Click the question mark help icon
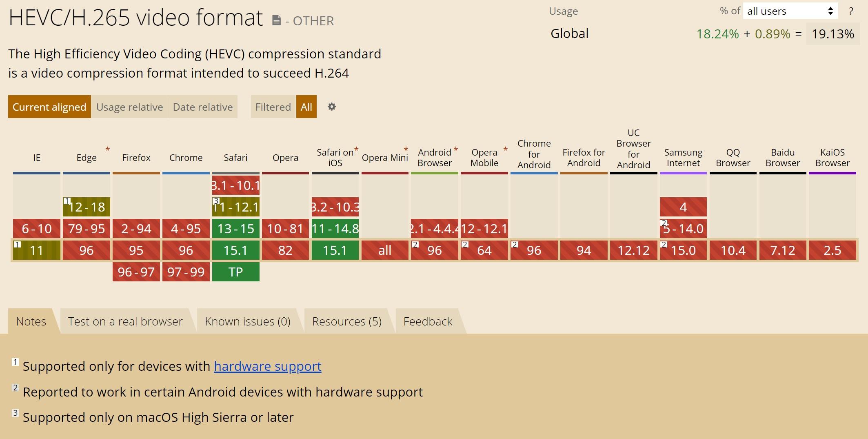The height and width of the screenshot is (439, 868). tap(851, 11)
